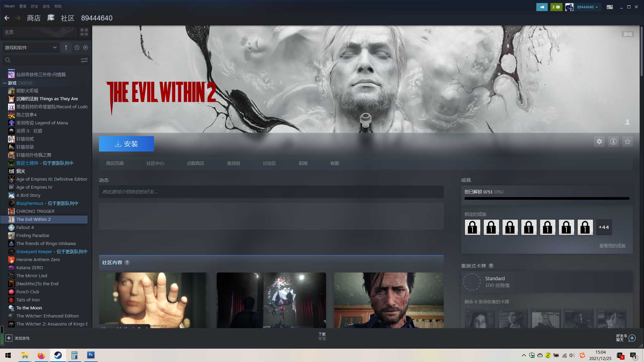Viewport: 644px width, 362px height.
Task: Show game info icon
Action: tap(613, 141)
